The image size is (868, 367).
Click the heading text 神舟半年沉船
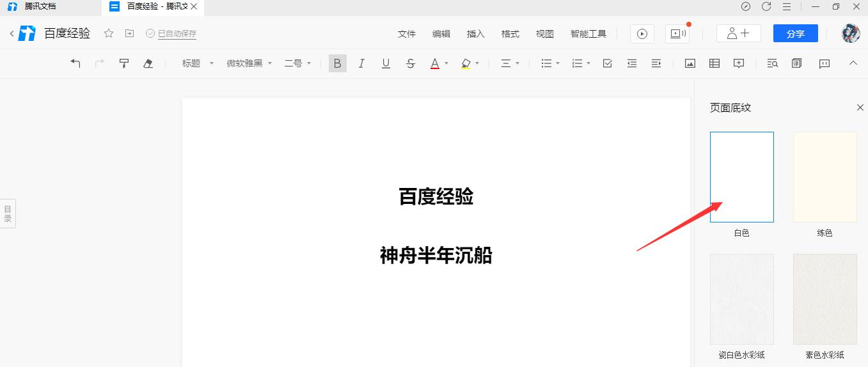tap(436, 256)
